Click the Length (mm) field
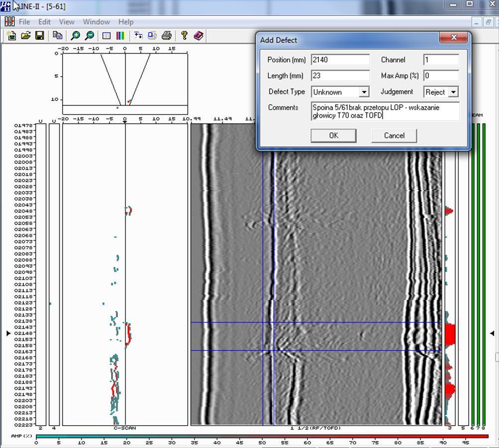The image size is (499, 448). coord(340,76)
